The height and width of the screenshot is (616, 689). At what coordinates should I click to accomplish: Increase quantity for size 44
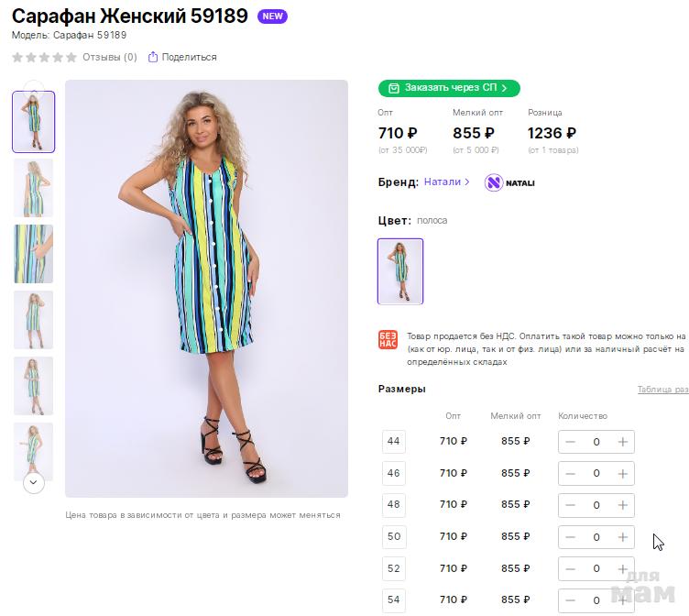tap(623, 442)
